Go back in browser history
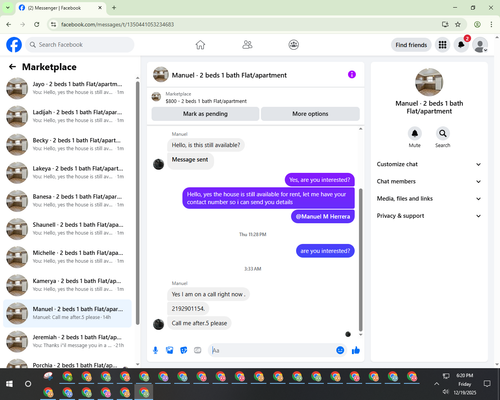The width and height of the screenshot is (500, 400). click(x=9, y=24)
